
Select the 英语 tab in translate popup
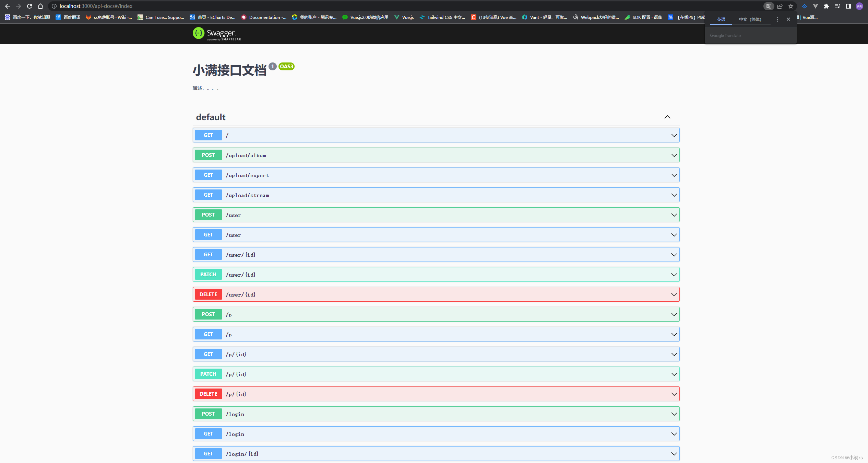(721, 19)
